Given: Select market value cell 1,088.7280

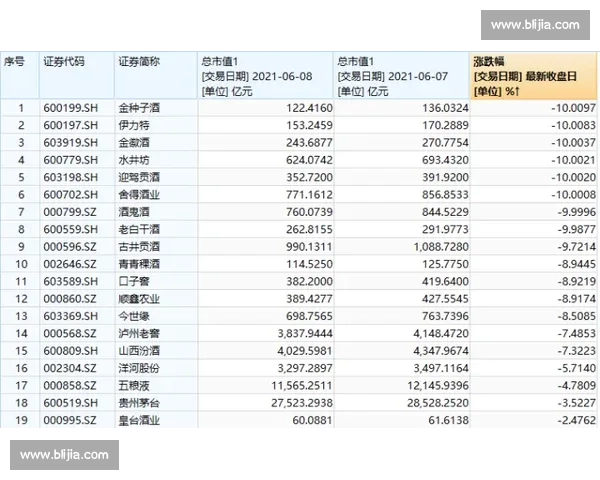Looking at the screenshot, I should (x=441, y=247).
